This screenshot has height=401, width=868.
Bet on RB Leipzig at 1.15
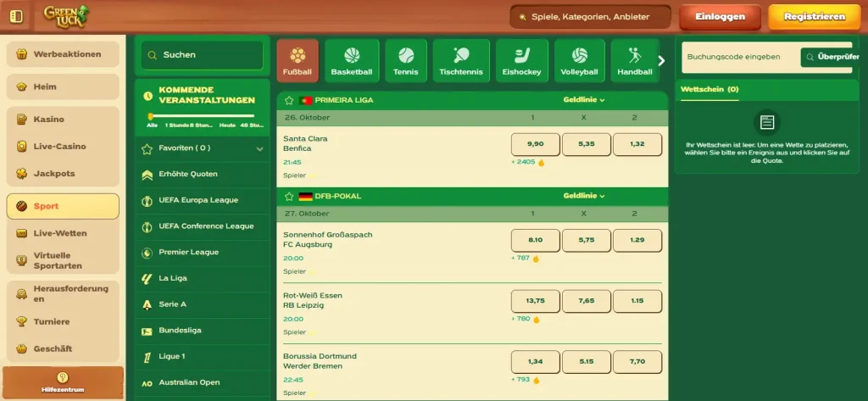(637, 301)
